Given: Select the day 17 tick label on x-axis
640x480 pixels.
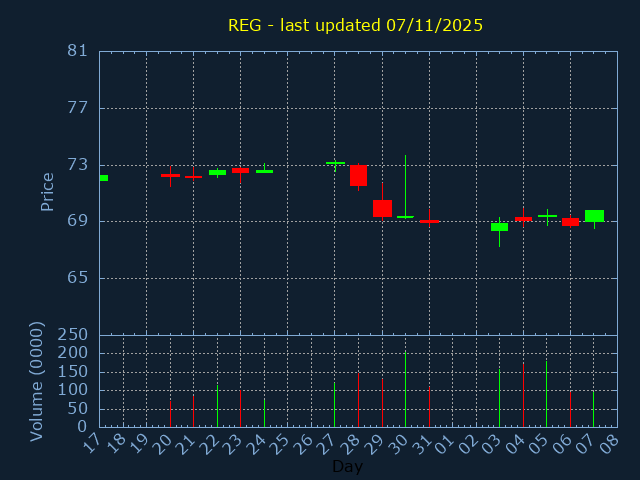Looking at the screenshot, I should pyautogui.click(x=91, y=444).
